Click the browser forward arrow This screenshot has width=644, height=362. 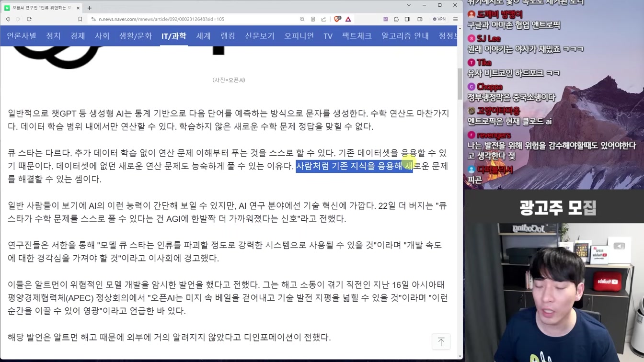pyautogui.click(x=18, y=19)
